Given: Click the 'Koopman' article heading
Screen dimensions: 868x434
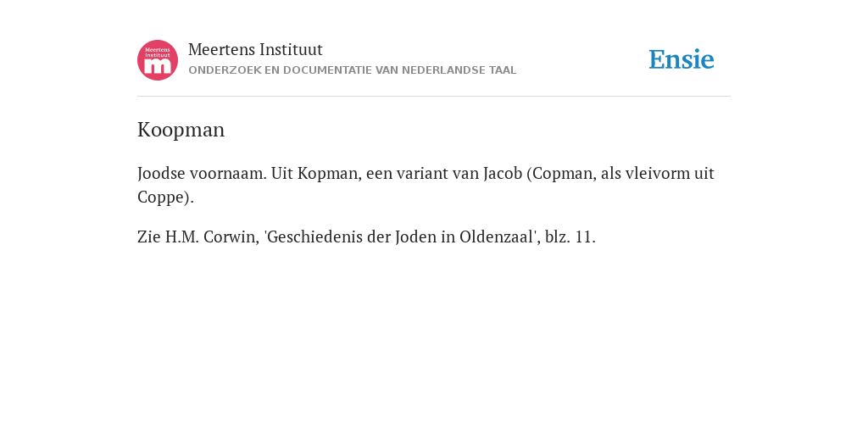Looking at the screenshot, I should [181, 130].
